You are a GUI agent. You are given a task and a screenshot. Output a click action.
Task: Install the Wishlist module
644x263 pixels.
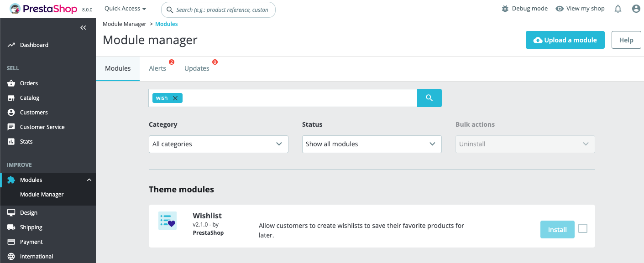tap(557, 230)
